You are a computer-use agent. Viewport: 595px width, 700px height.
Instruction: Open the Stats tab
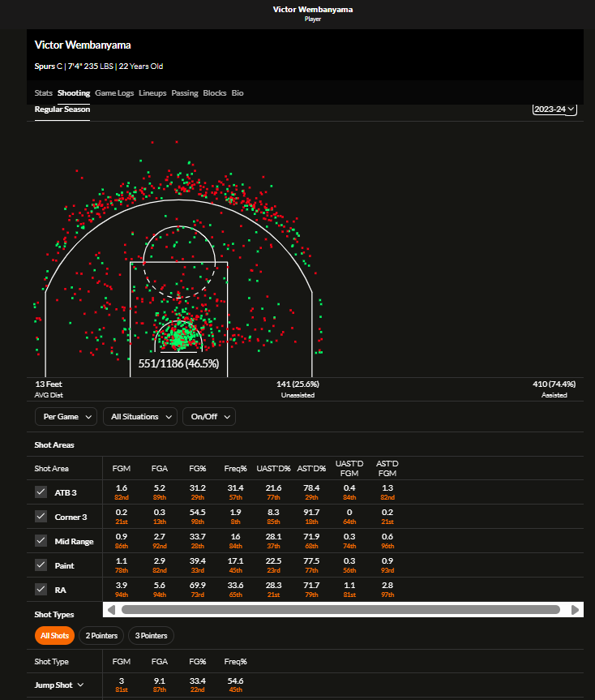click(43, 92)
